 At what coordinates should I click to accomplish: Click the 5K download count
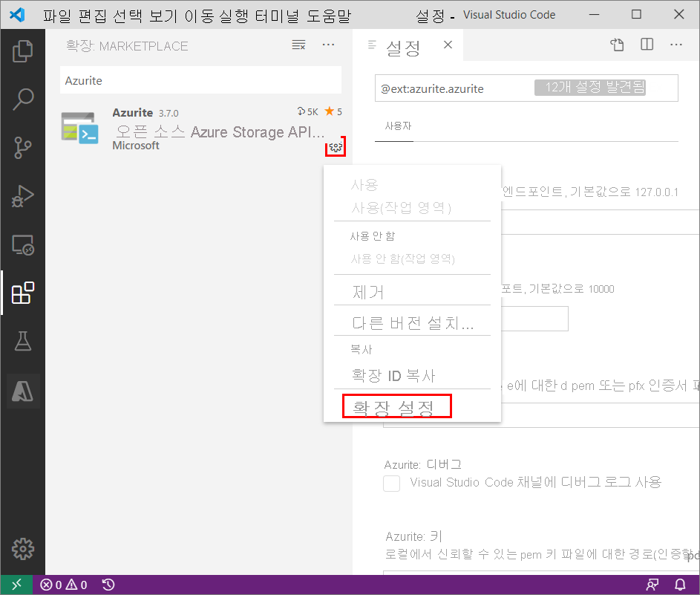tap(308, 111)
